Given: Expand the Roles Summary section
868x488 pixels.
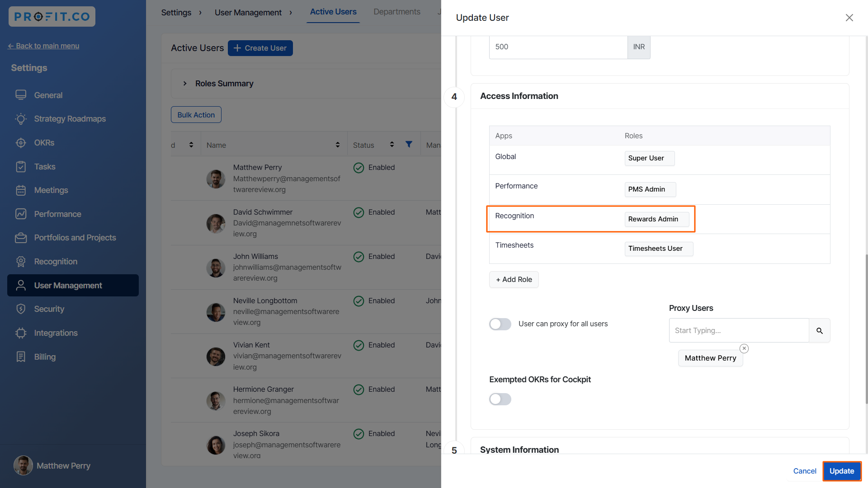Looking at the screenshot, I should click(x=185, y=84).
